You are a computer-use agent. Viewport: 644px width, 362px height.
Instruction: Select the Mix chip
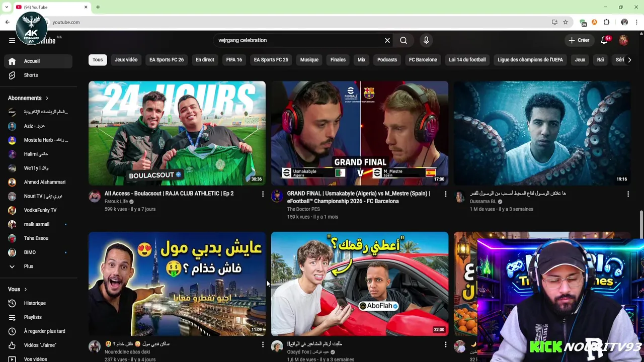(361, 60)
